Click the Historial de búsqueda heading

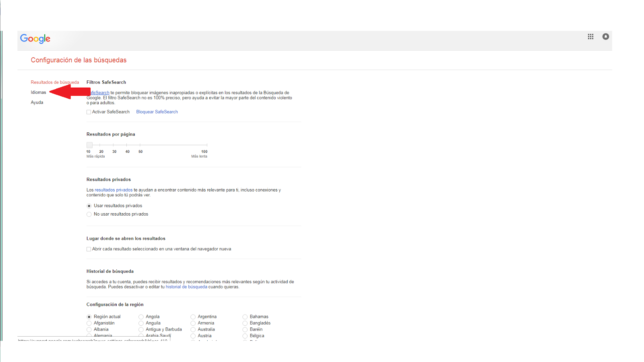tap(110, 271)
